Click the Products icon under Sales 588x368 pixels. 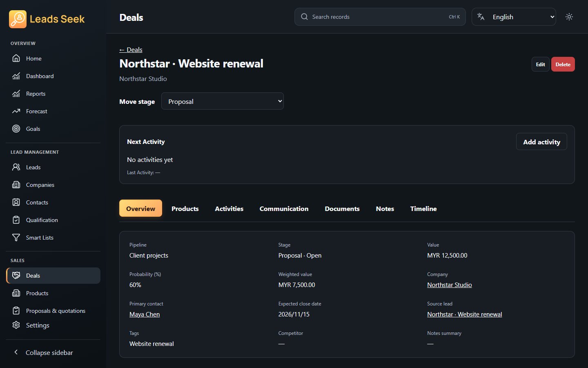click(16, 293)
